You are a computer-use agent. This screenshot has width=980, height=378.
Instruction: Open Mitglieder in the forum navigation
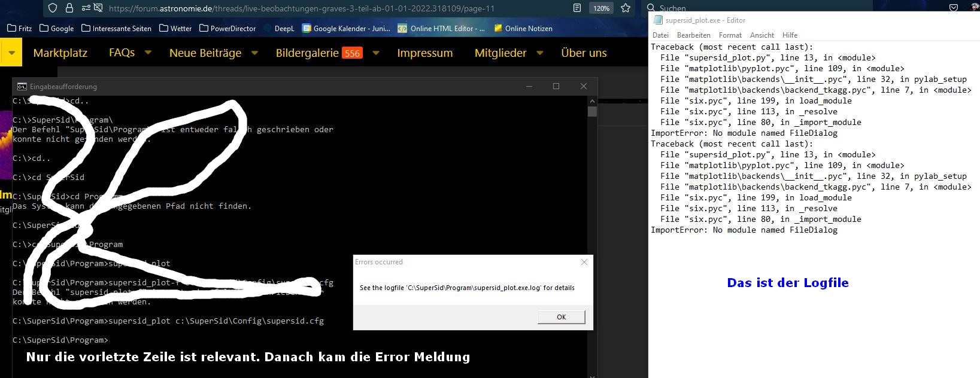500,53
